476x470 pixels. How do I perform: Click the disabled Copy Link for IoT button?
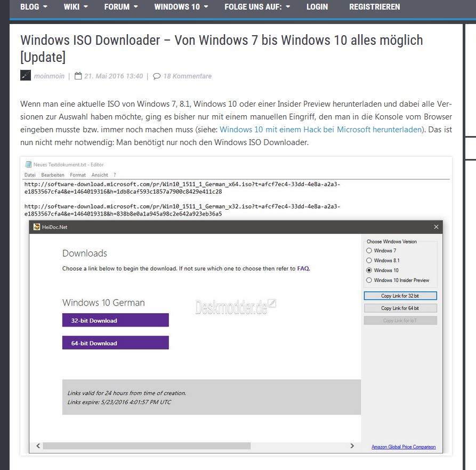400,321
